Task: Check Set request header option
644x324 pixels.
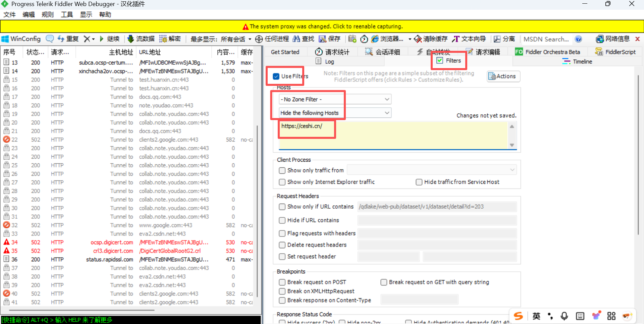Action: [282, 257]
